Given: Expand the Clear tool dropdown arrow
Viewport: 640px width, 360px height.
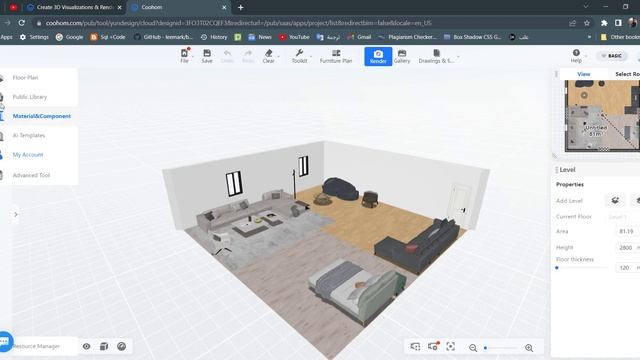Looking at the screenshot, I should [x=279, y=56].
